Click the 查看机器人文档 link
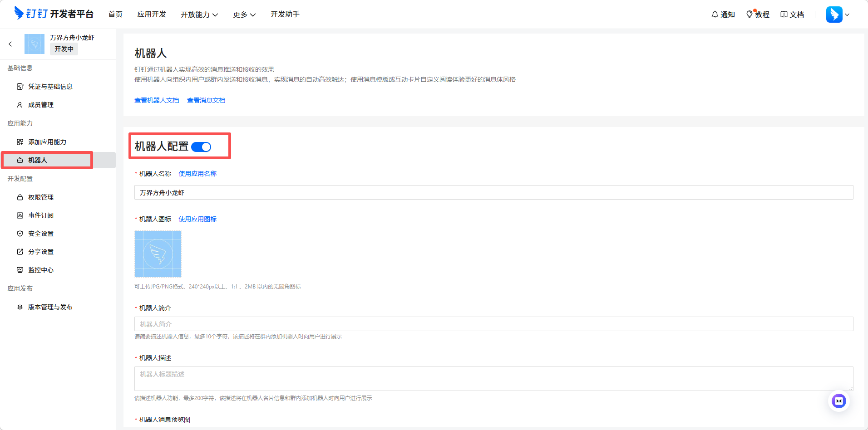Image resolution: width=868 pixels, height=430 pixels. (x=157, y=100)
